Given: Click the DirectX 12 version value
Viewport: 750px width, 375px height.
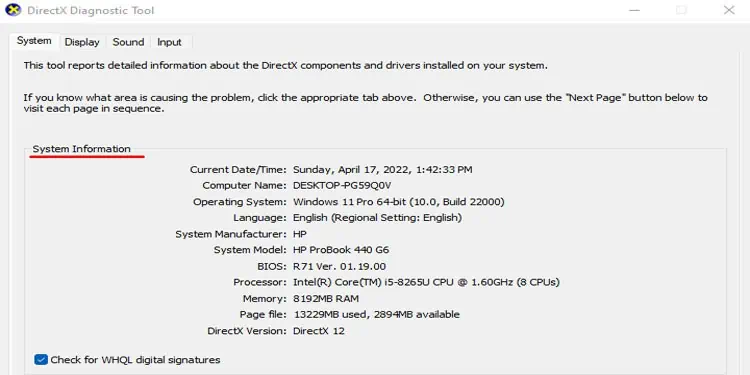Looking at the screenshot, I should tap(319, 331).
